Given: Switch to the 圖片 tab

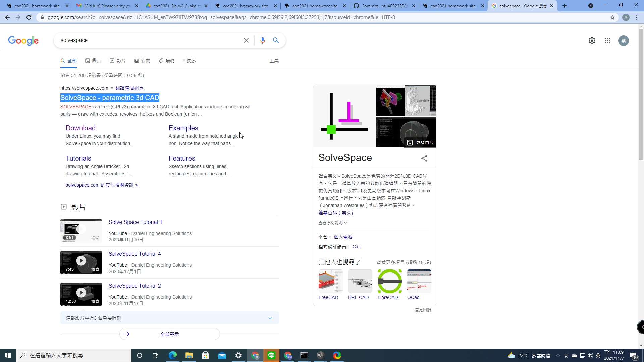Looking at the screenshot, I should pos(93,61).
